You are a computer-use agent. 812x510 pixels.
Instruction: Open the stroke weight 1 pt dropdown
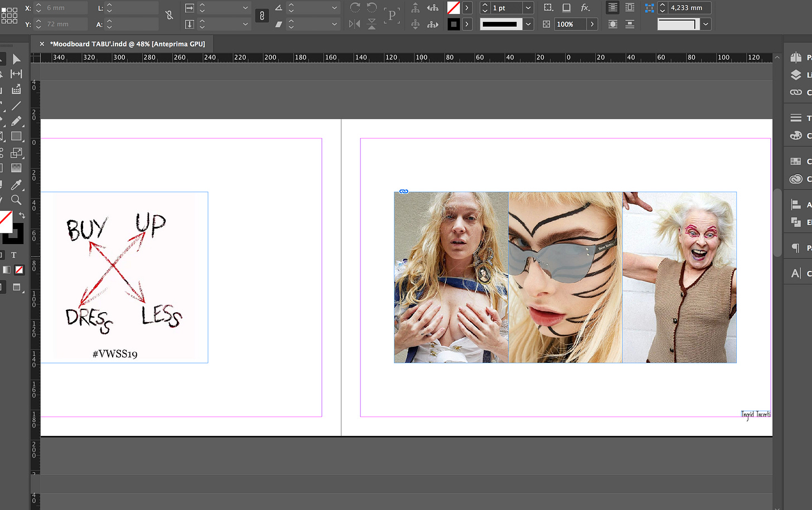(x=528, y=8)
